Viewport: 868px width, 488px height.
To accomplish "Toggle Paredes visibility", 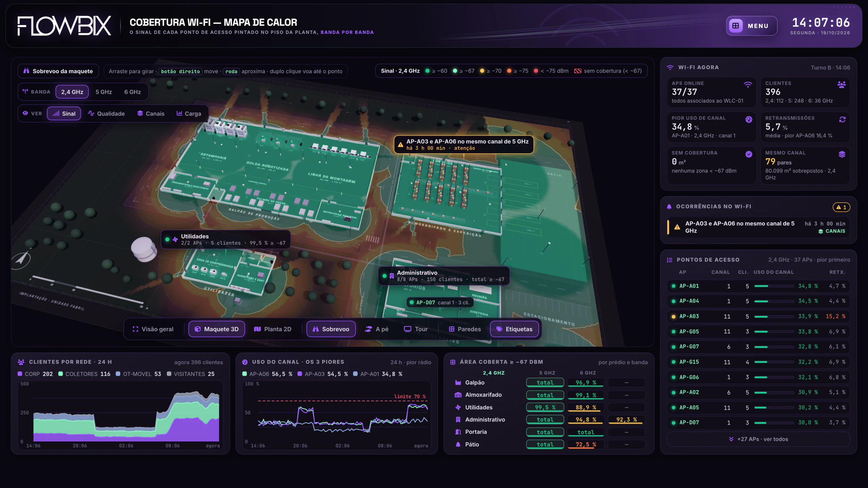I will (465, 329).
